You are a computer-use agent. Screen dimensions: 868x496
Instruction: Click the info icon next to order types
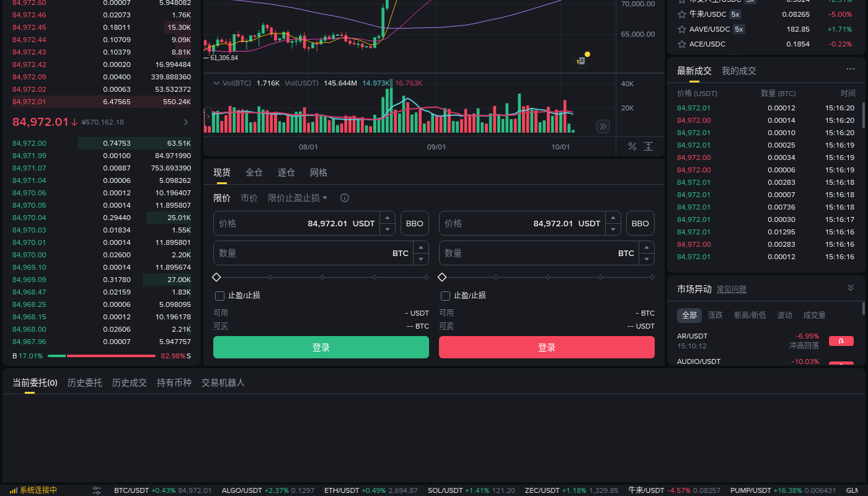pyautogui.click(x=345, y=198)
